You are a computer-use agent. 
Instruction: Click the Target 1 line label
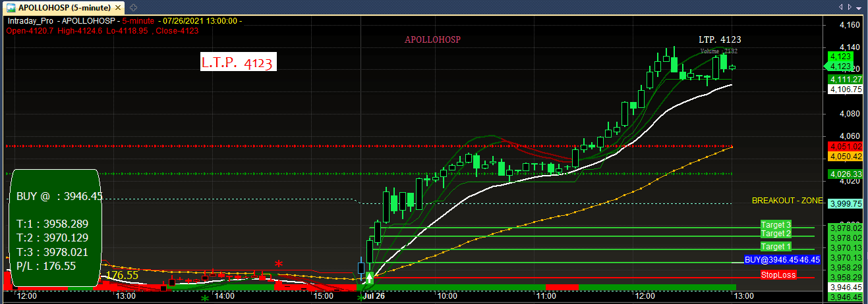coord(775,246)
